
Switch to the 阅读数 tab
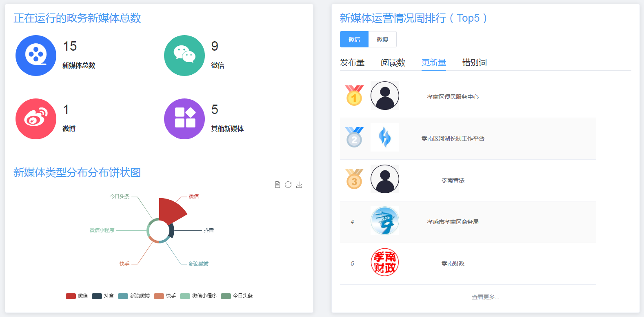(393, 63)
